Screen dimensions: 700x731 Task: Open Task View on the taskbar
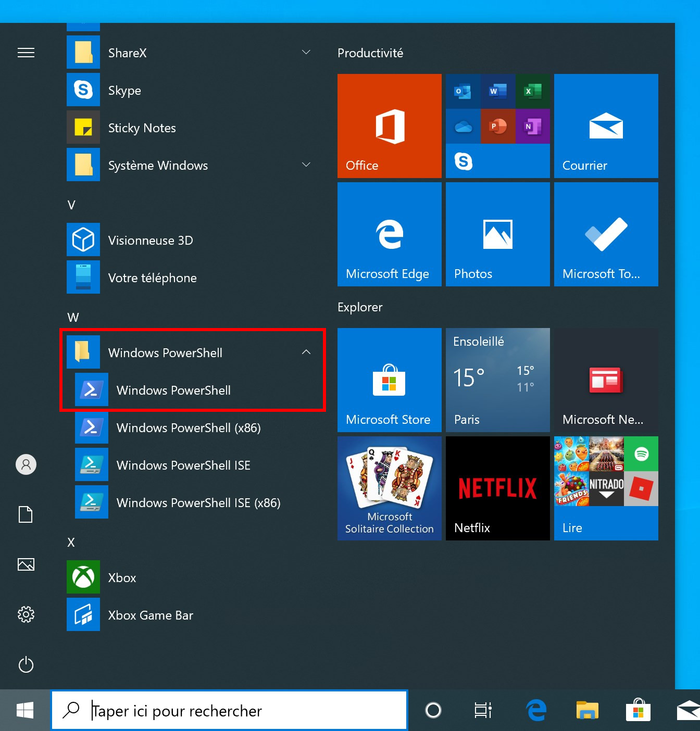[483, 710]
